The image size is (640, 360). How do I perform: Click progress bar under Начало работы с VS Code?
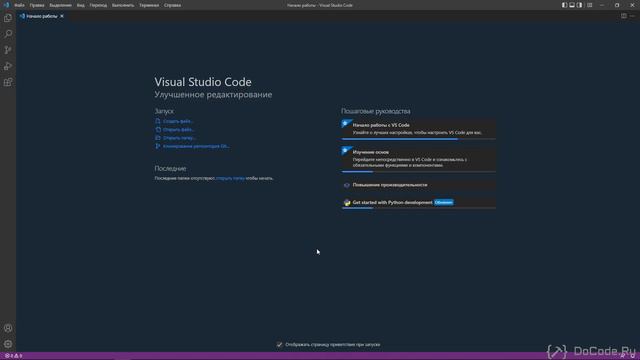pos(418,139)
